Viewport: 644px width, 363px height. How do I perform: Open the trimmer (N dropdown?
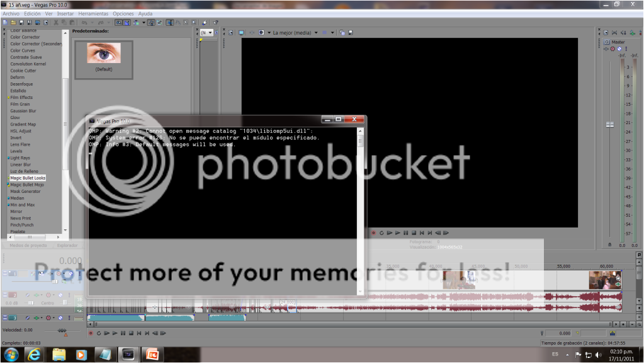click(206, 33)
